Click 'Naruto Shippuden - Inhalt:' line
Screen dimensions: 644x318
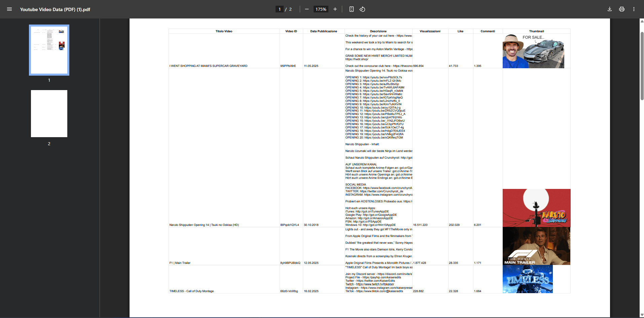[362, 144]
